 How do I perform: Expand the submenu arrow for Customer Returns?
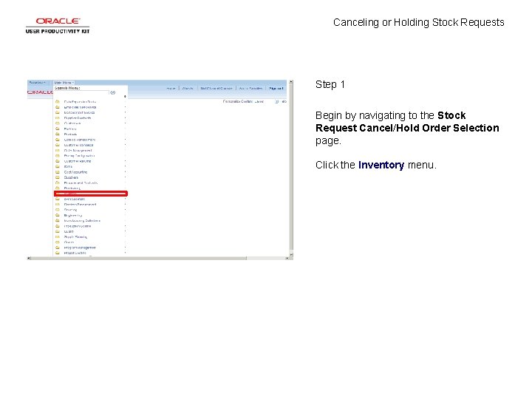(125, 161)
